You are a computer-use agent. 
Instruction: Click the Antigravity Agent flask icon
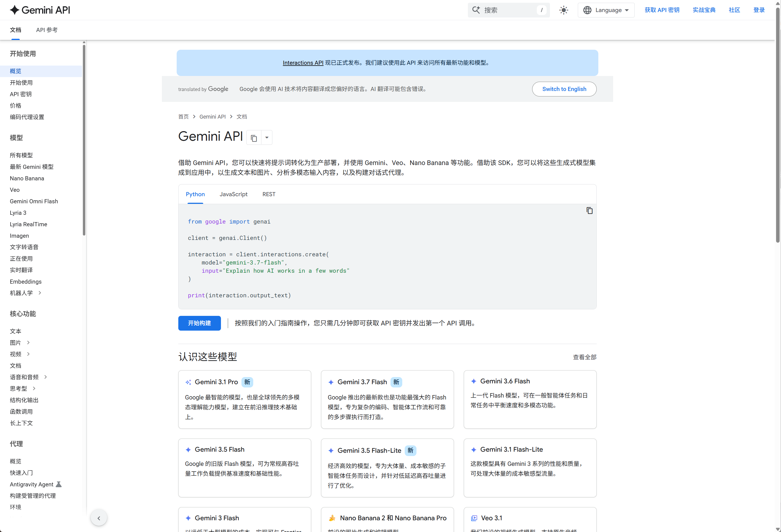point(59,484)
